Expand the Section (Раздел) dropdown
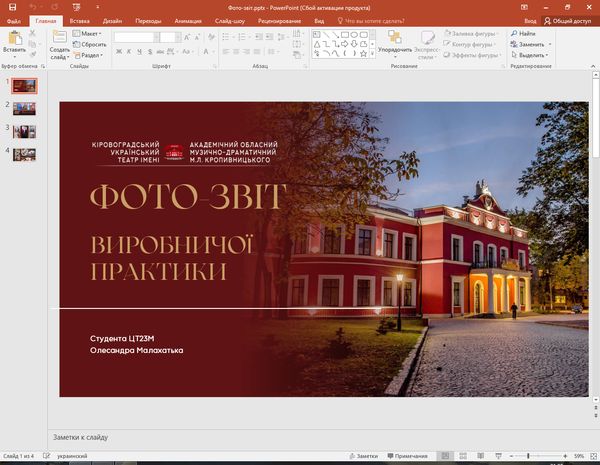This screenshot has height=465, width=600. 91,56
